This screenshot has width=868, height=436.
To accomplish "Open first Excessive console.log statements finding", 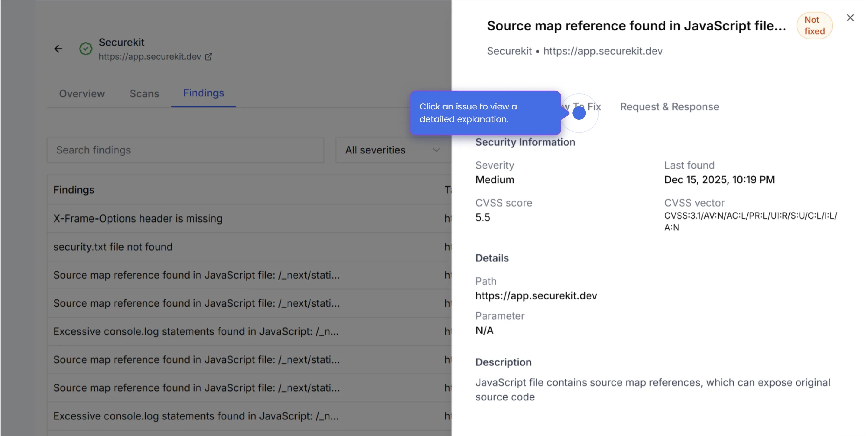I will point(196,331).
